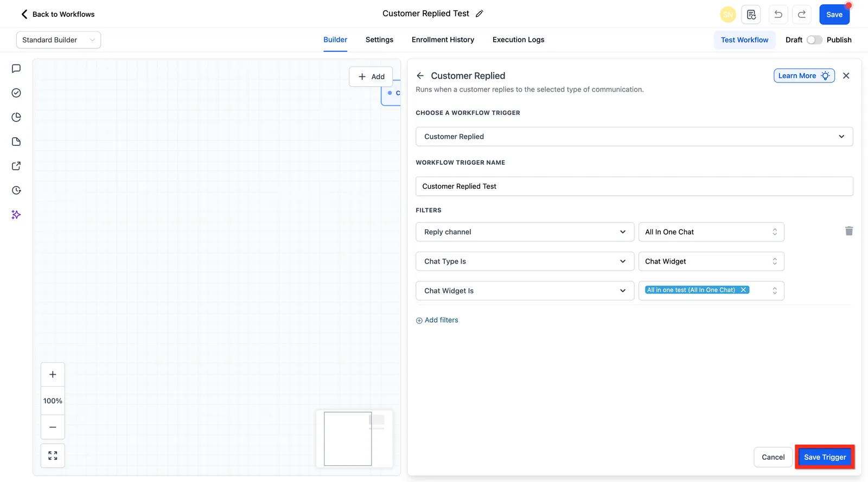Open the All In One Chat value dropdown
This screenshot has height=482, width=868.
click(x=711, y=232)
